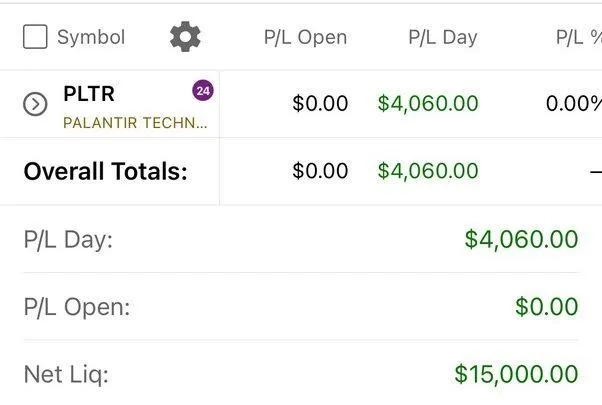Select Overall Totals P/L Open $0.00
The width and height of the screenshot is (602, 405).
point(320,171)
